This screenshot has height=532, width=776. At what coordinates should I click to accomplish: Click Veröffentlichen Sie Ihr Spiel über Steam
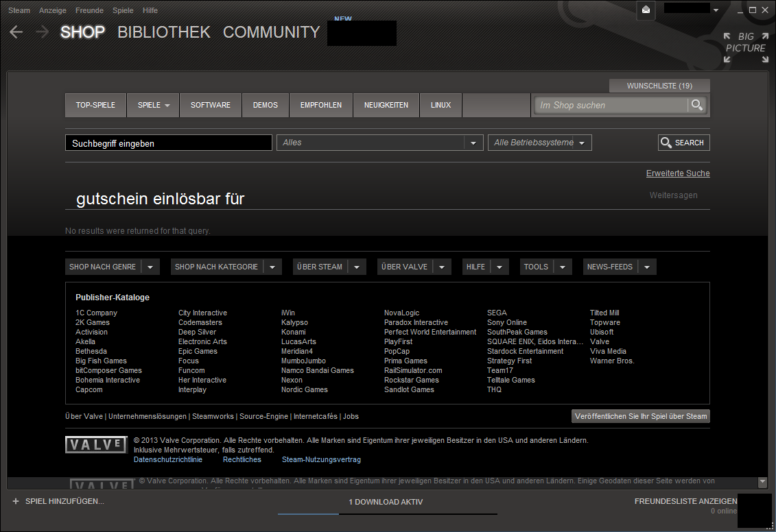(x=640, y=416)
